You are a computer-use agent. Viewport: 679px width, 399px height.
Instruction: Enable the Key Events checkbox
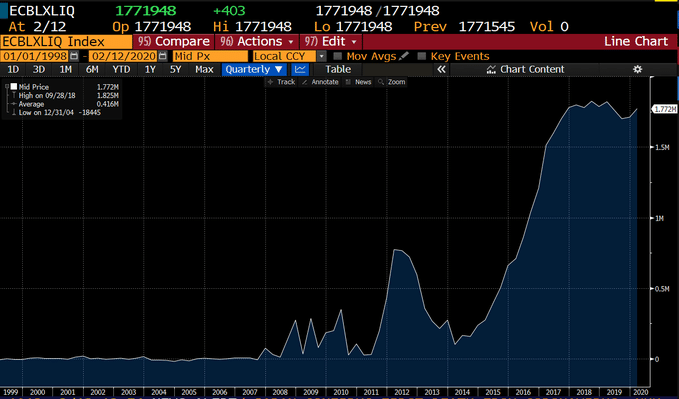pyautogui.click(x=422, y=56)
